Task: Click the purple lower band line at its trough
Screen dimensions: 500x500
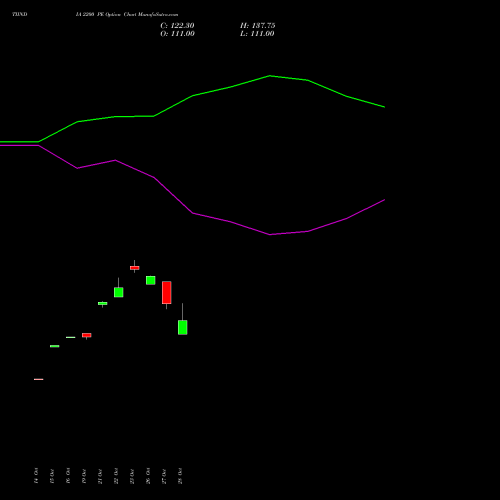Action: coord(270,234)
